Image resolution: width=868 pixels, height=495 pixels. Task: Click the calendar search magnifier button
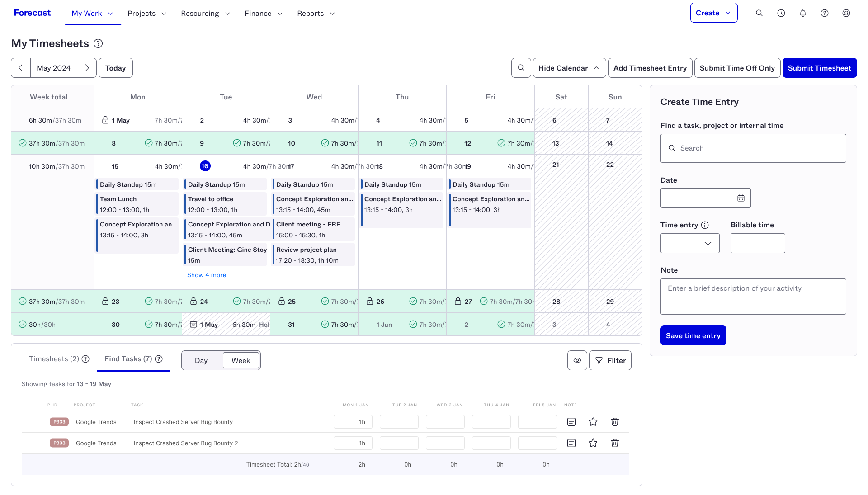[521, 68]
